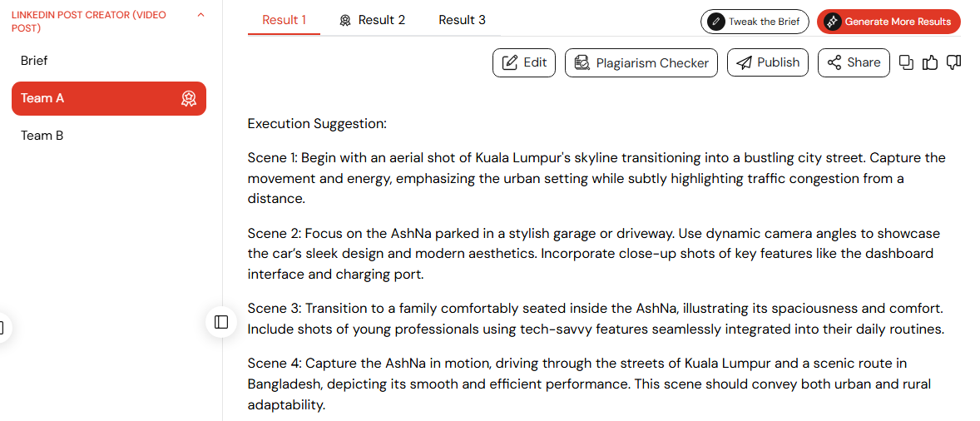Select Team B in the sidebar
The height and width of the screenshot is (421, 980).
tap(42, 136)
